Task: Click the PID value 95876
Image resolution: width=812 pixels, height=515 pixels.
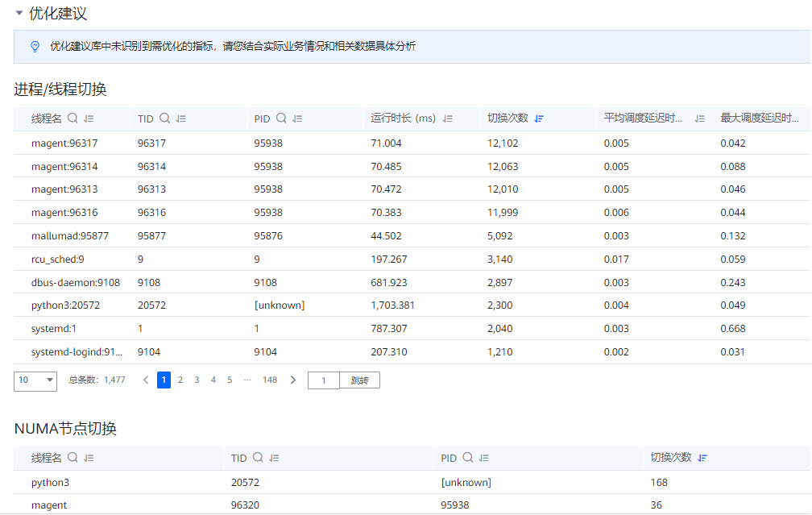Action: coord(268,236)
